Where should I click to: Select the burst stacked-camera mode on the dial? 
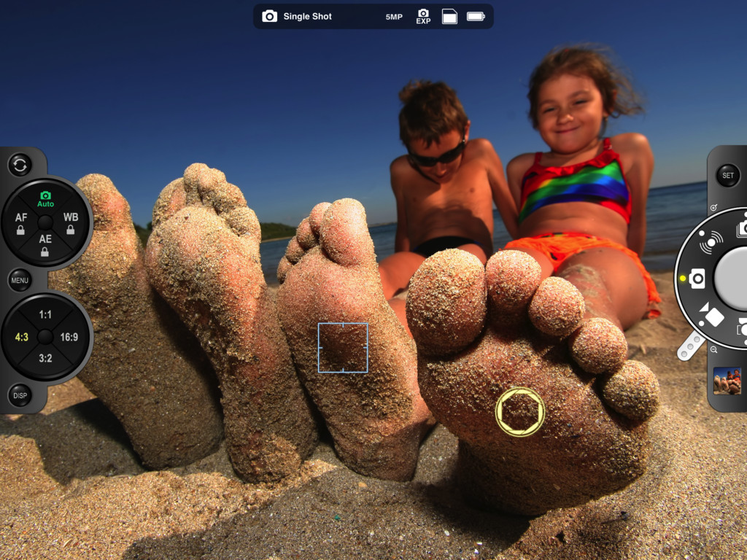742,228
